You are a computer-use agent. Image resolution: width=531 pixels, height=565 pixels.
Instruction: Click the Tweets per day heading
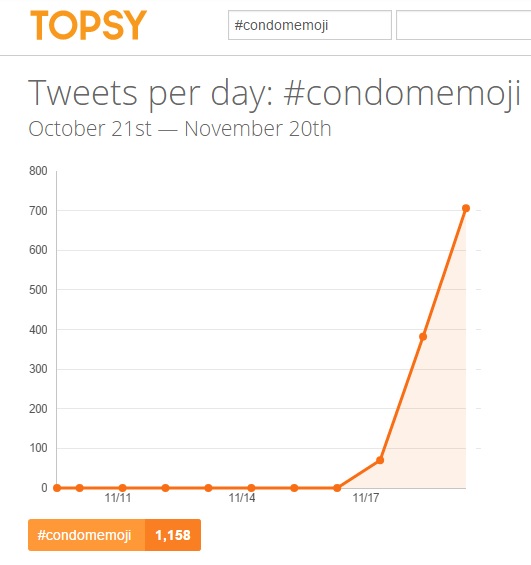275,93
